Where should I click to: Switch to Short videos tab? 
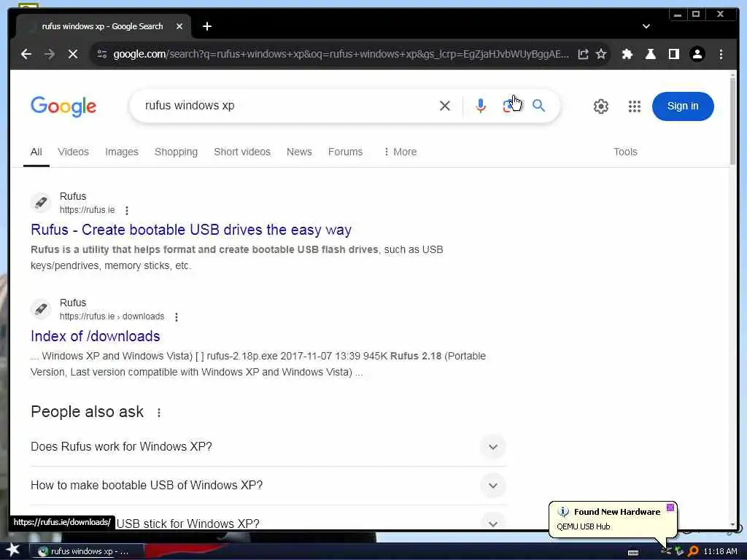[242, 152]
